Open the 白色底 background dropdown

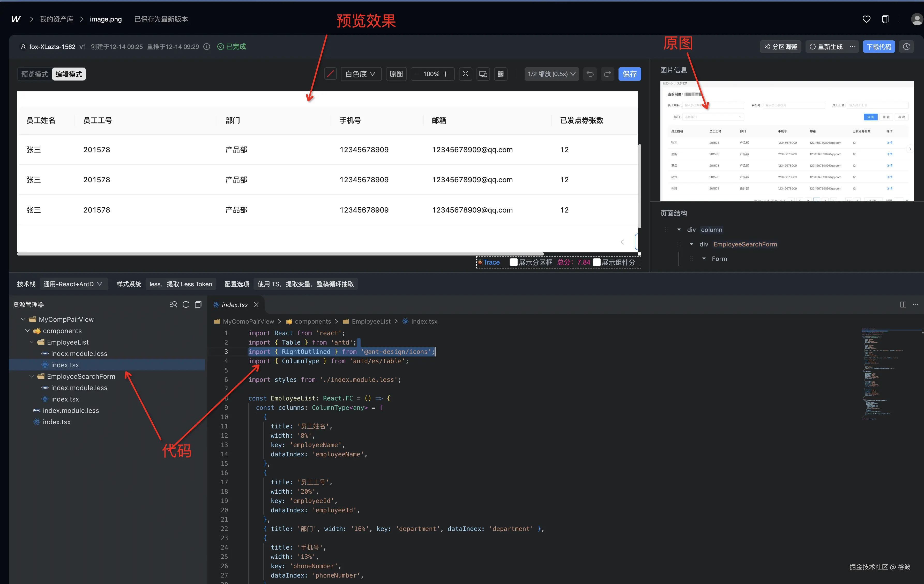[x=360, y=74]
